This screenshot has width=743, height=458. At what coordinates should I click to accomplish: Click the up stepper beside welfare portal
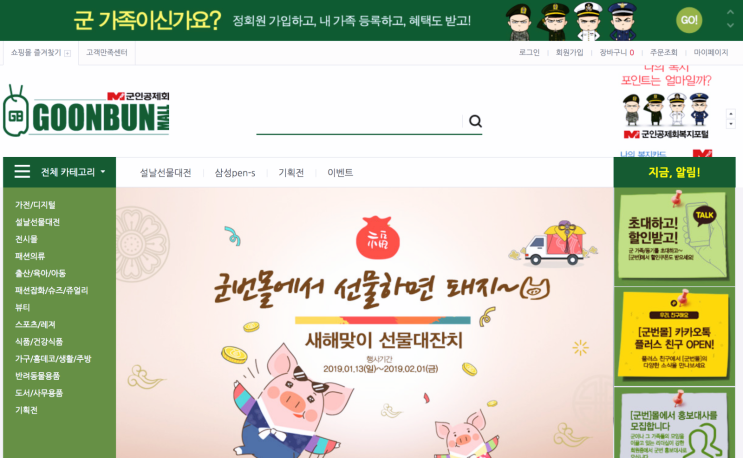click(x=731, y=114)
